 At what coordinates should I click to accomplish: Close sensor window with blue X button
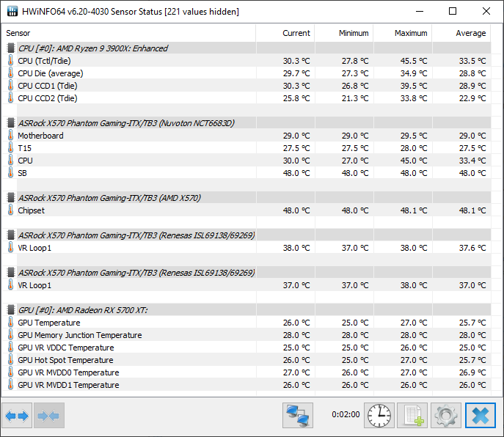(481, 416)
